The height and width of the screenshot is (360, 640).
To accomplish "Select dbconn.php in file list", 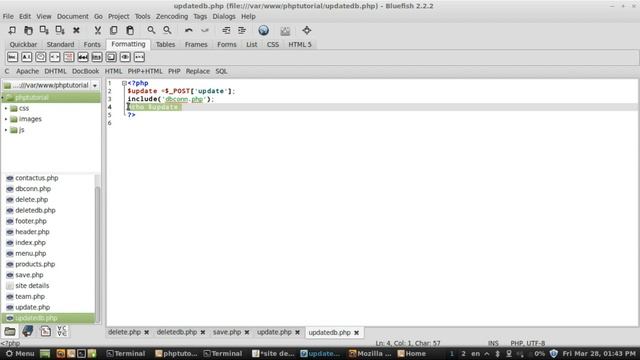I will coord(33,189).
